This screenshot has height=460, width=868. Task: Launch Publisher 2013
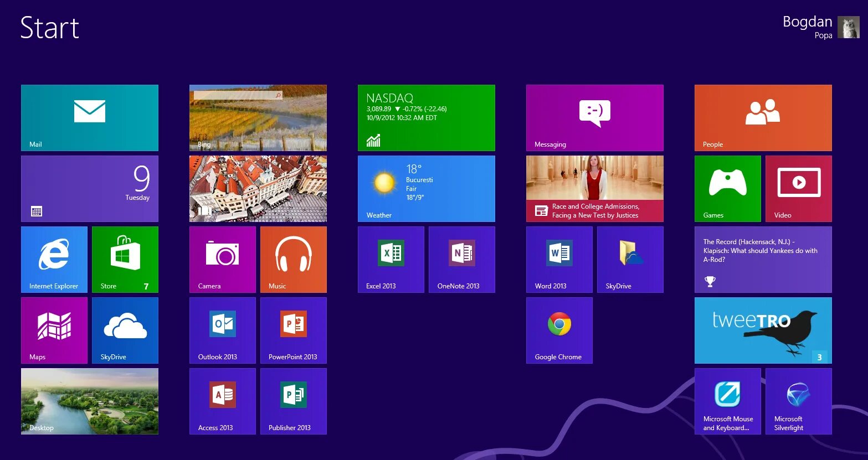(x=294, y=401)
